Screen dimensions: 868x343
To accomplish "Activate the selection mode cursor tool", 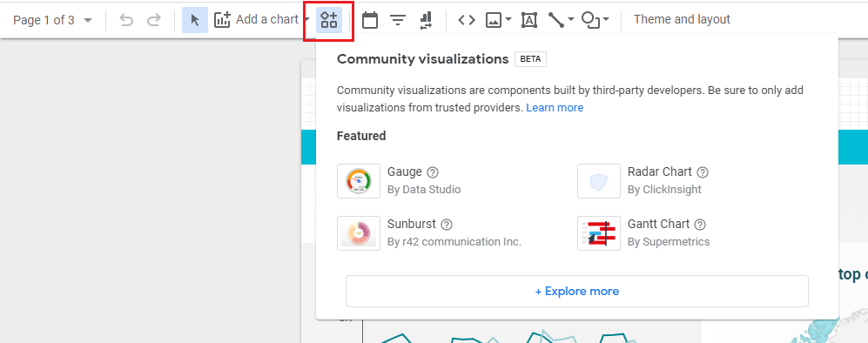I will (195, 21).
